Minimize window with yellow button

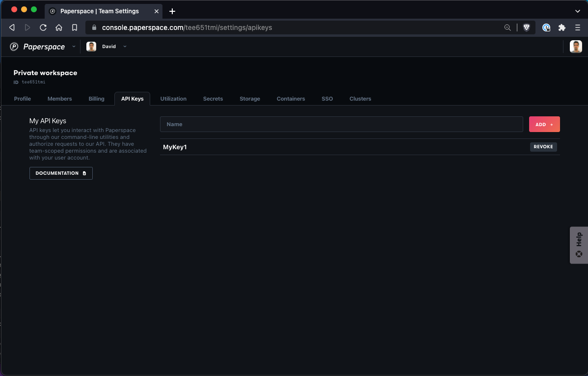pyautogui.click(x=24, y=9)
